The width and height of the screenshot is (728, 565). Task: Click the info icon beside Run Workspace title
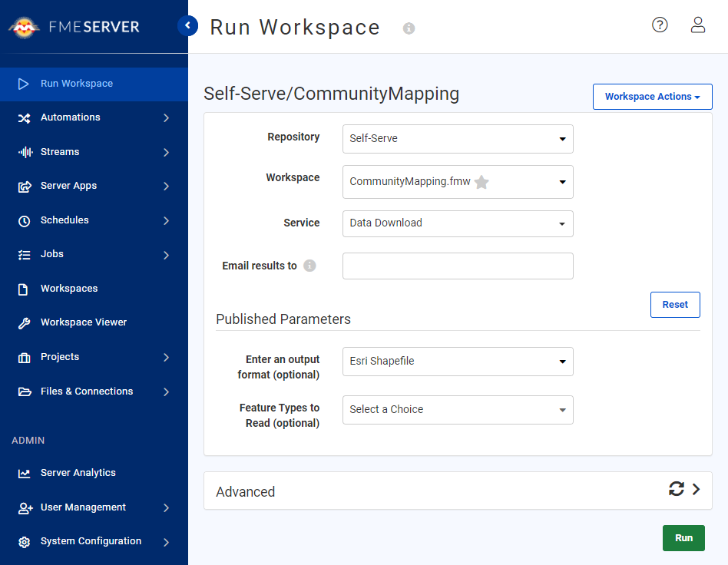coord(409,28)
